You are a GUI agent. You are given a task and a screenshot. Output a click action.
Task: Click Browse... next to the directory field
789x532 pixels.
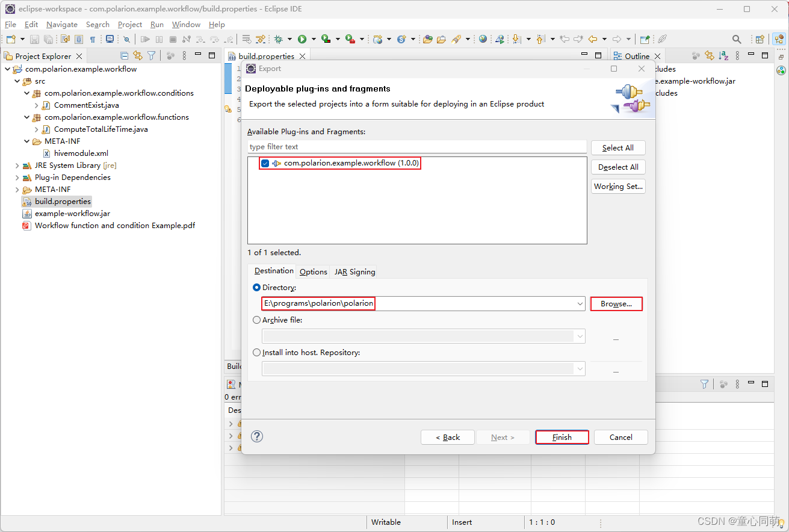tap(616, 304)
